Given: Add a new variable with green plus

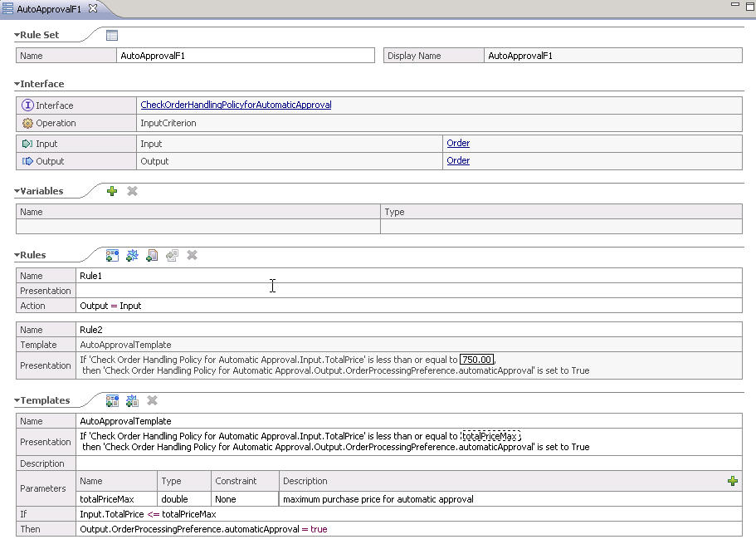Looking at the screenshot, I should click(112, 191).
